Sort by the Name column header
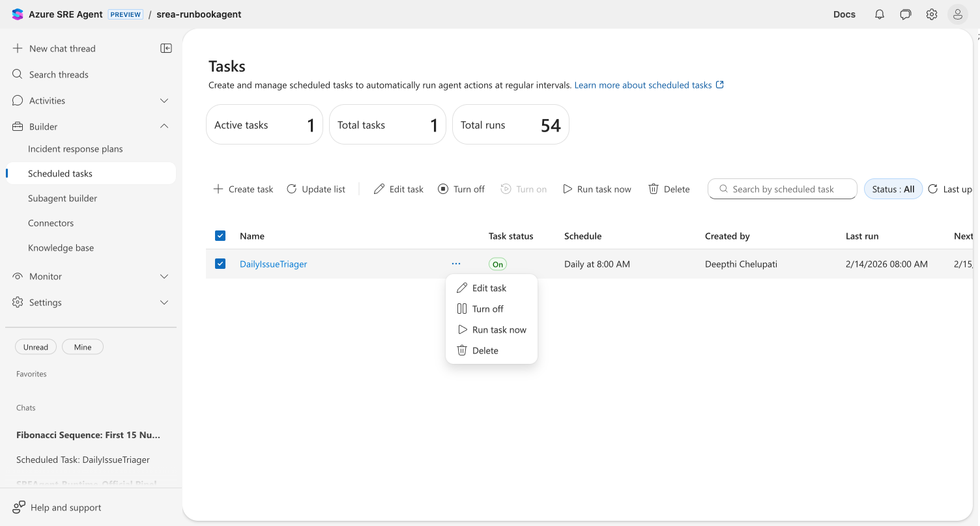The height and width of the screenshot is (526, 980). [252, 236]
